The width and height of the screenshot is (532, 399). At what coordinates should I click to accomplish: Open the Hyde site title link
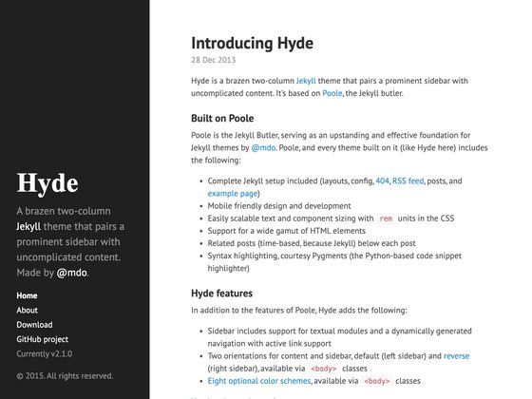pos(47,182)
